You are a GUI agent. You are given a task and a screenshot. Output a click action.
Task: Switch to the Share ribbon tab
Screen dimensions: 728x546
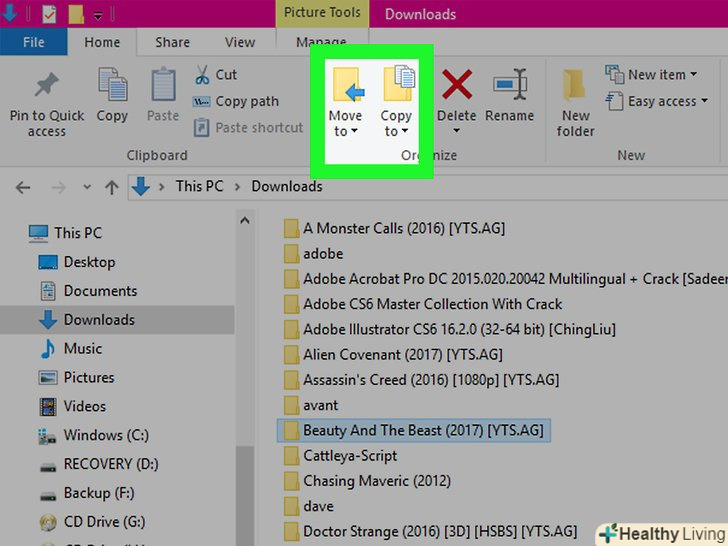172,42
